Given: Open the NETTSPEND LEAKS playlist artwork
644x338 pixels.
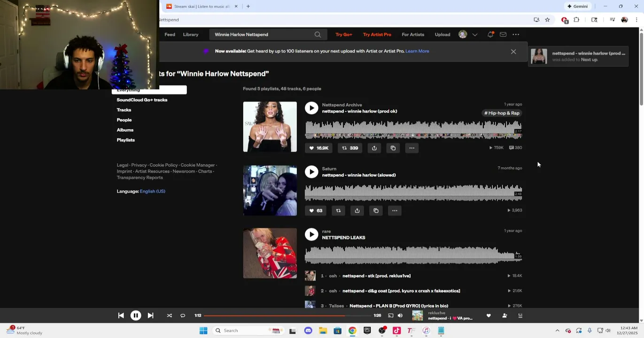Looking at the screenshot, I should (270, 253).
